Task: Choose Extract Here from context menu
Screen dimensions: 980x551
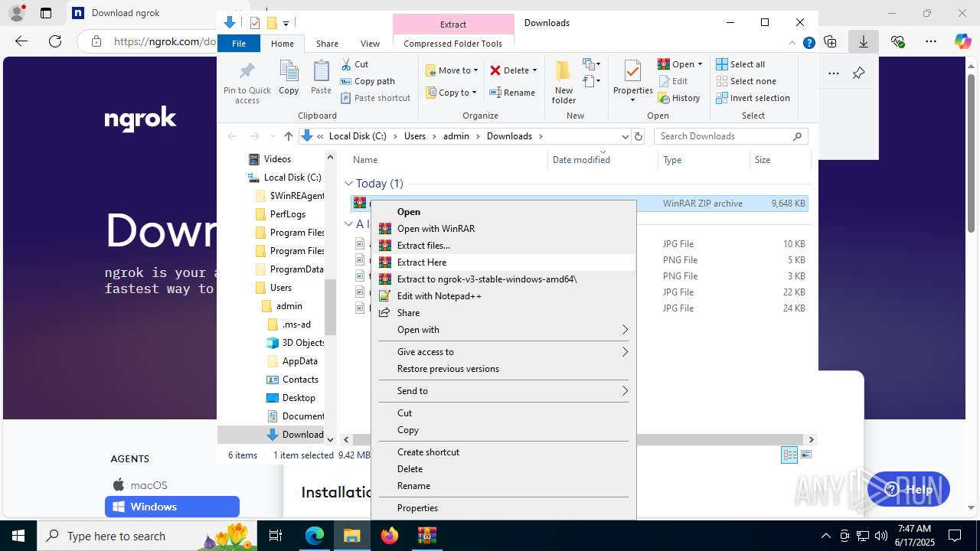Action: pyautogui.click(x=503, y=262)
